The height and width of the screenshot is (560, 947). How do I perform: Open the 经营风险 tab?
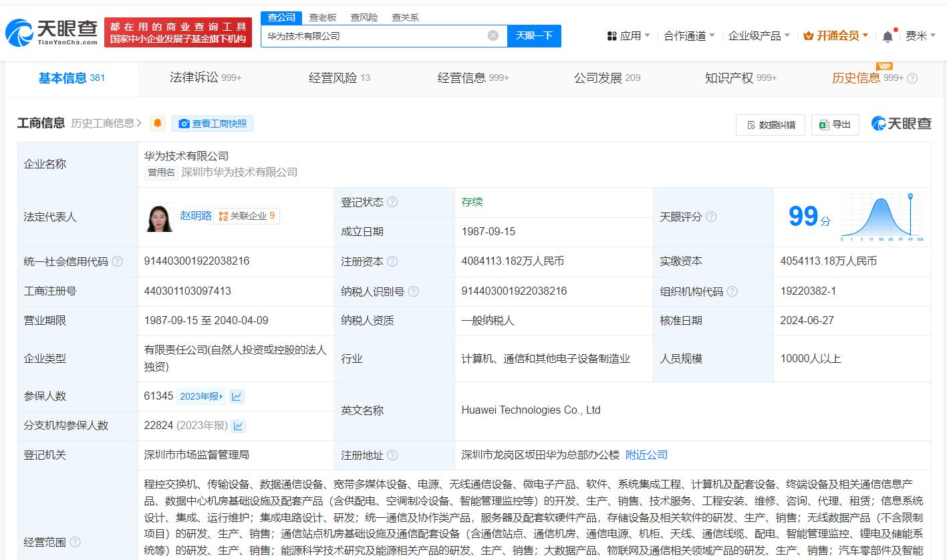click(x=339, y=78)
